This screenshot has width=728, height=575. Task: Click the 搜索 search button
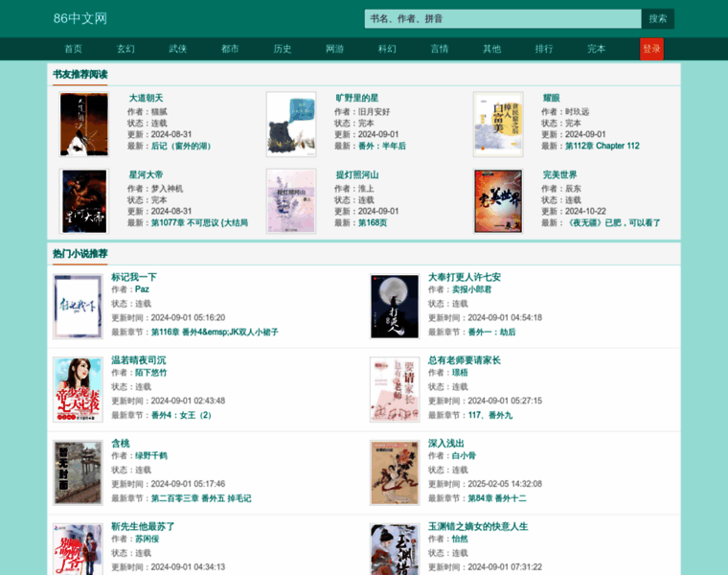coord(658,19)
